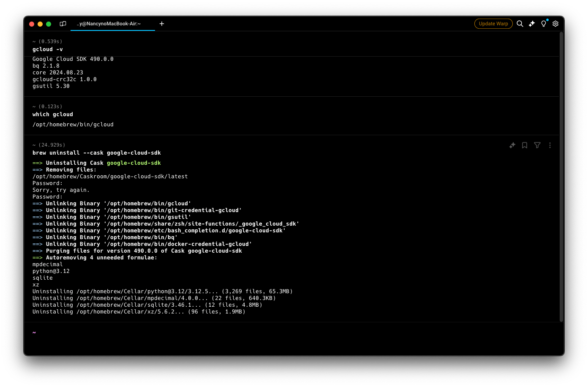
Task: Click Uninstalling mpdecimal/4.0.0 line
Action: tap(154, 298)
